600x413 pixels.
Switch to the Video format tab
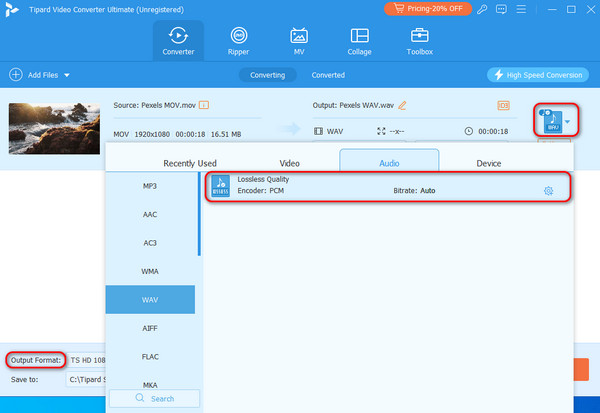[x=289, y=163]
